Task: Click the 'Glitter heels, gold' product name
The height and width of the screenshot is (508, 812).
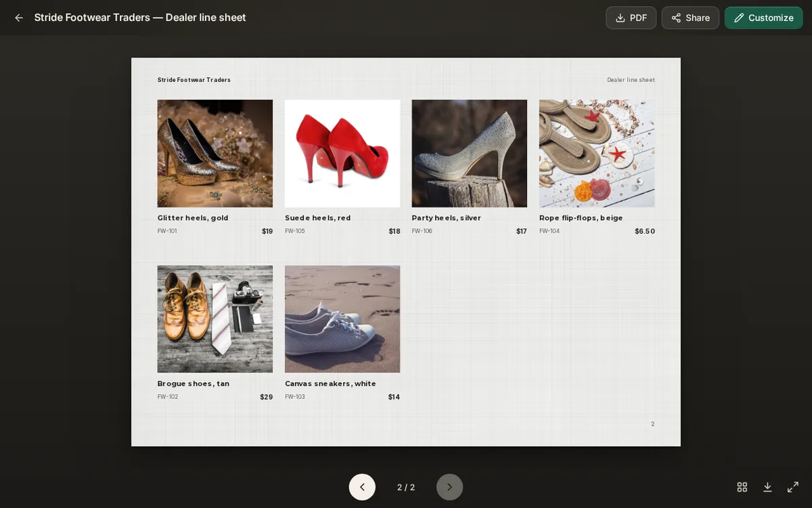Action: (x=193, y=218)
